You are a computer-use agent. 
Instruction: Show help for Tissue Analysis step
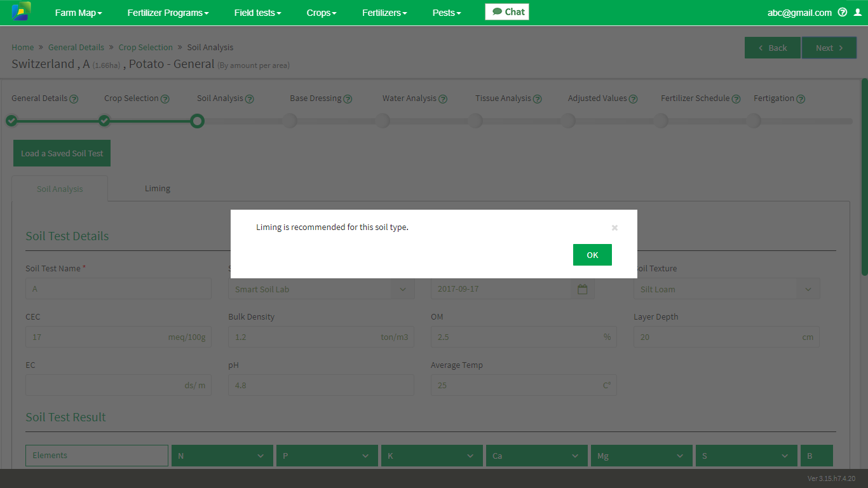coord(538,99)
